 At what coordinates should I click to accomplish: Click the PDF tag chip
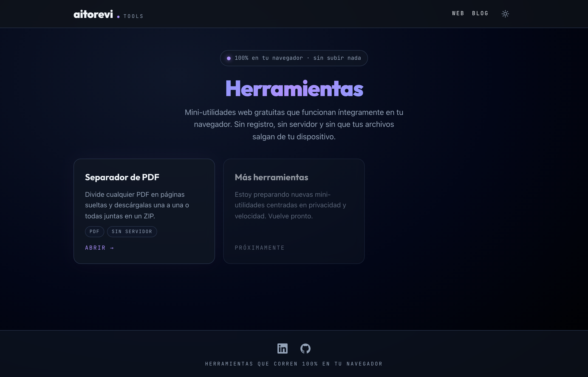pyautogui.click(x=94, y=231)
